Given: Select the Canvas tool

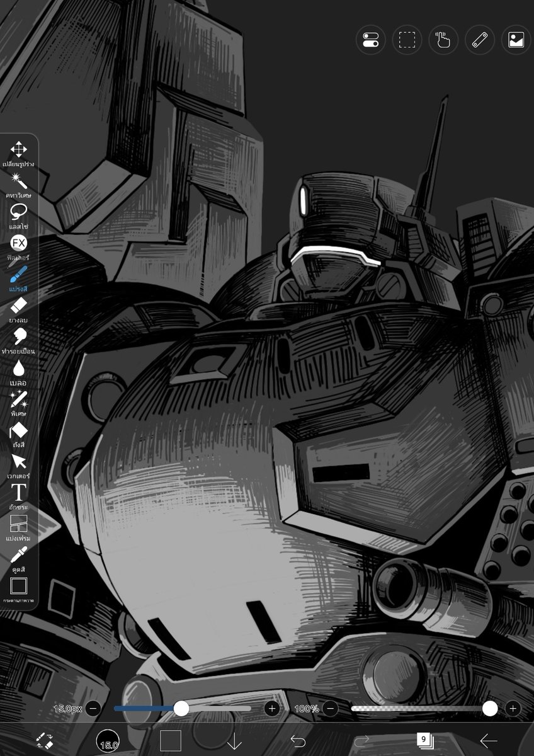Looking at the screenshot, I should 18,590.
